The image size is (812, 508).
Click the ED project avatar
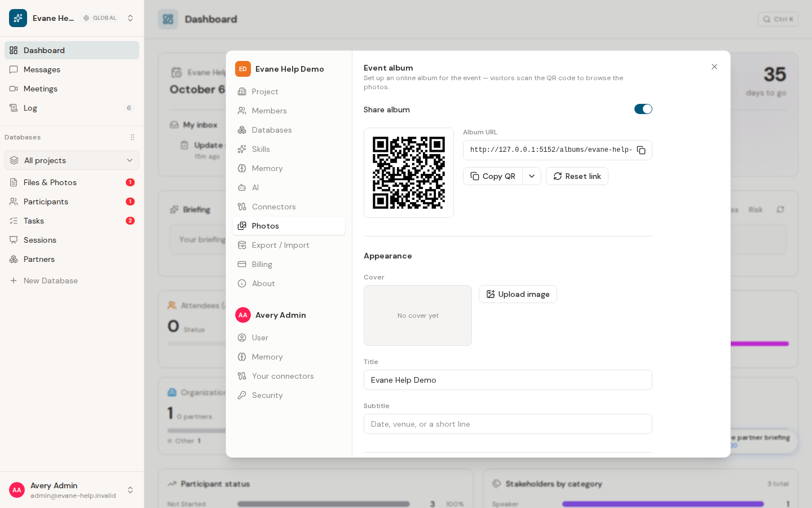pyautogui.click(x=243, y=69)
